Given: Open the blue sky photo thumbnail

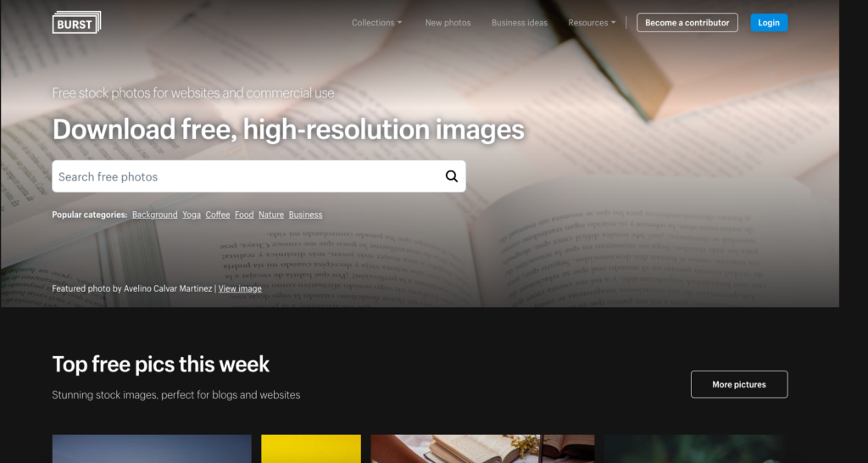Looking at the screenshot, I should [x=152, y=449].
